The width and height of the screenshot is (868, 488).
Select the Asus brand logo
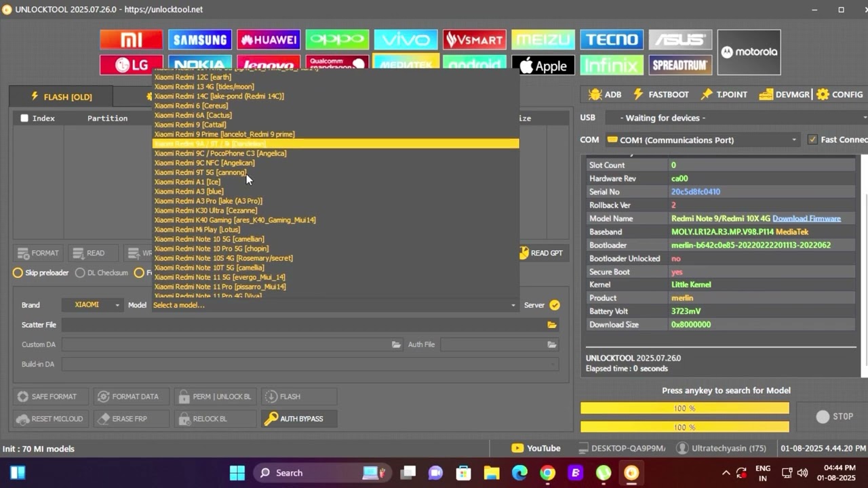click(x=680, y=40)
